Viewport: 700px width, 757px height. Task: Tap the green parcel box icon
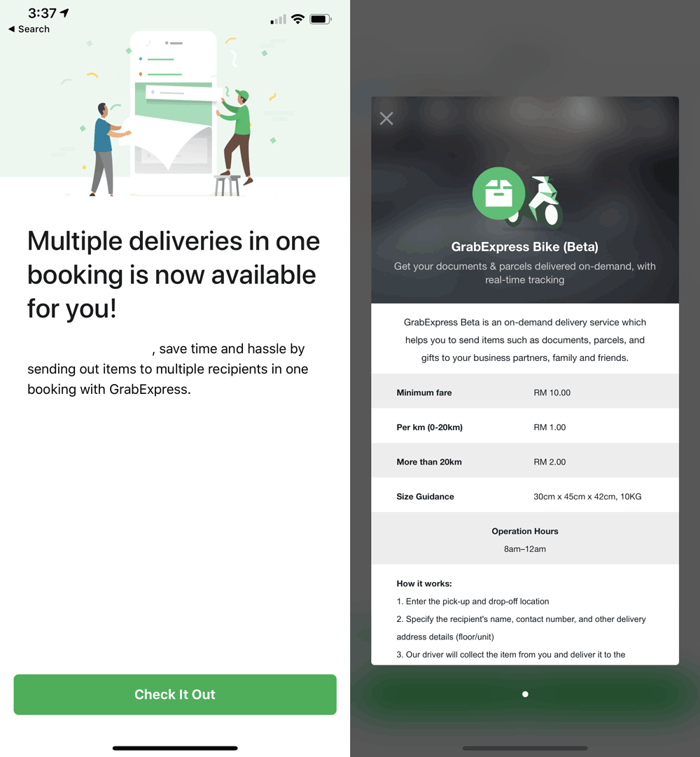[x=498, y=193]
